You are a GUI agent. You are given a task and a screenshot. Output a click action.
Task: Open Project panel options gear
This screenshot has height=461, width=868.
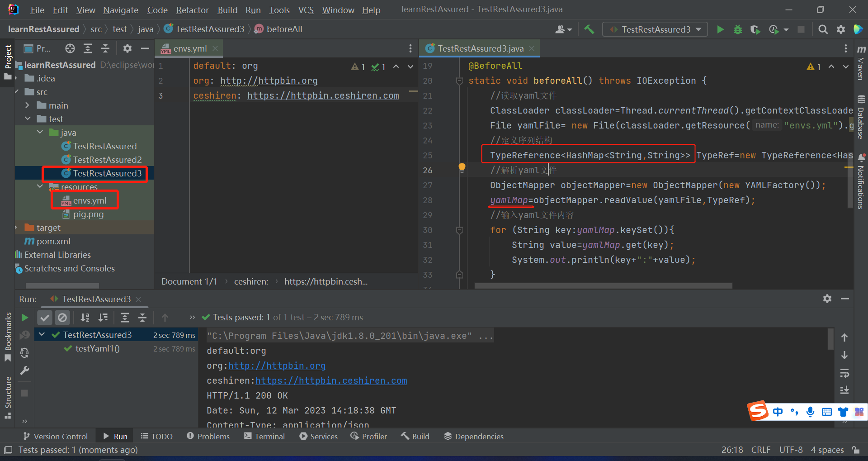pyautogui.click(x=127, y=48)
